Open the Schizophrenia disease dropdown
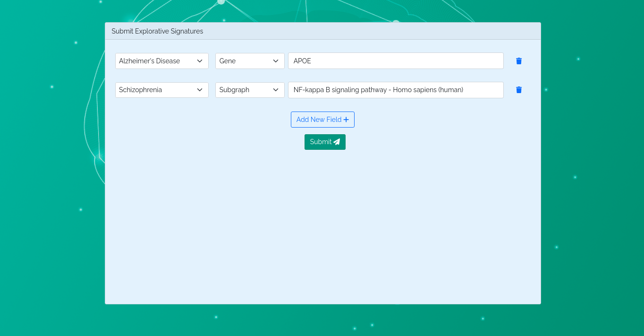This screenshot has width=644, height=336. pos(162,90)
